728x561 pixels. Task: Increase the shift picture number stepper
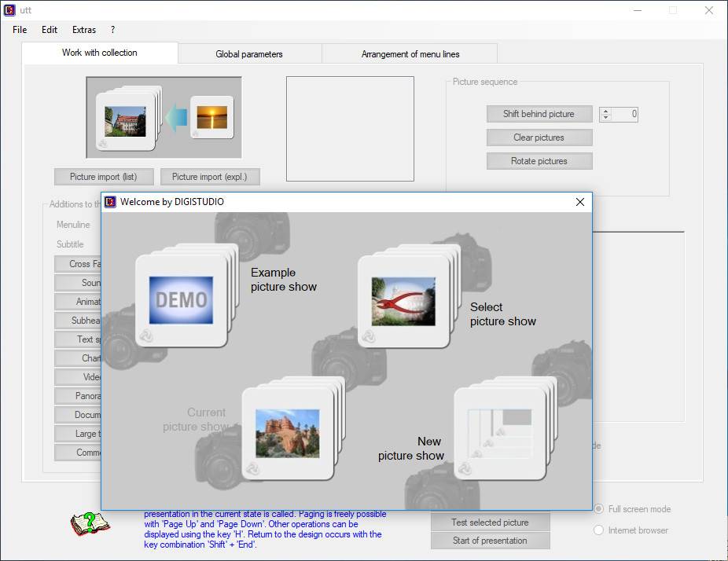[605, 111]
